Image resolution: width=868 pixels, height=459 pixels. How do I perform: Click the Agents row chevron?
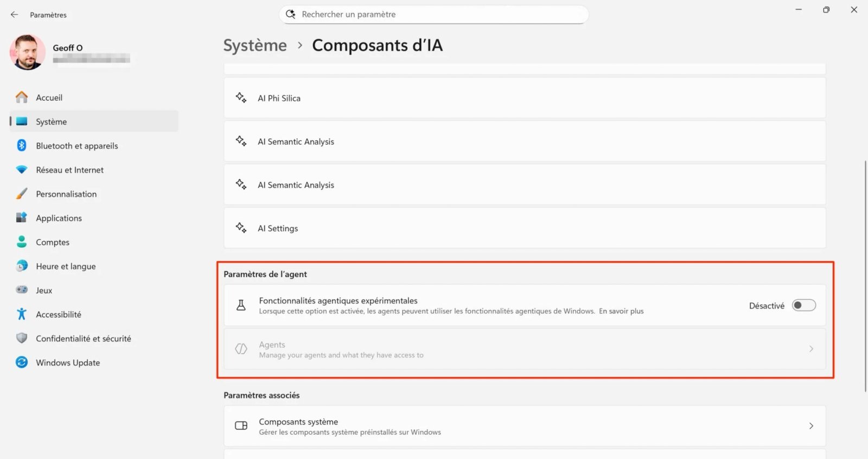click(811, 349)
